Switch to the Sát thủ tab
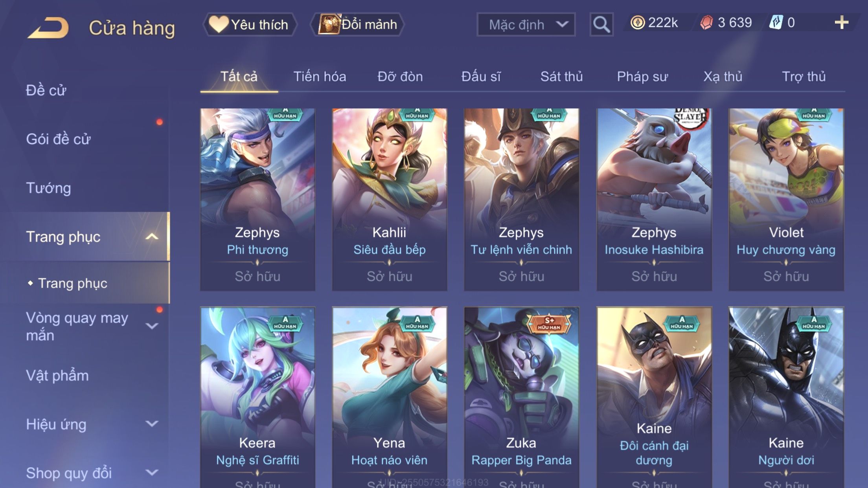 561,76
